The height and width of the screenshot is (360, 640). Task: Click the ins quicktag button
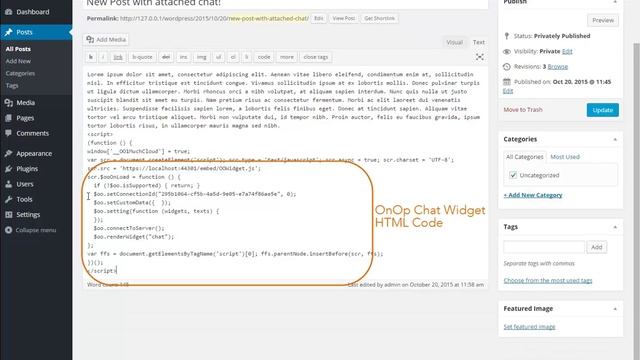click(x=184, y=57)
